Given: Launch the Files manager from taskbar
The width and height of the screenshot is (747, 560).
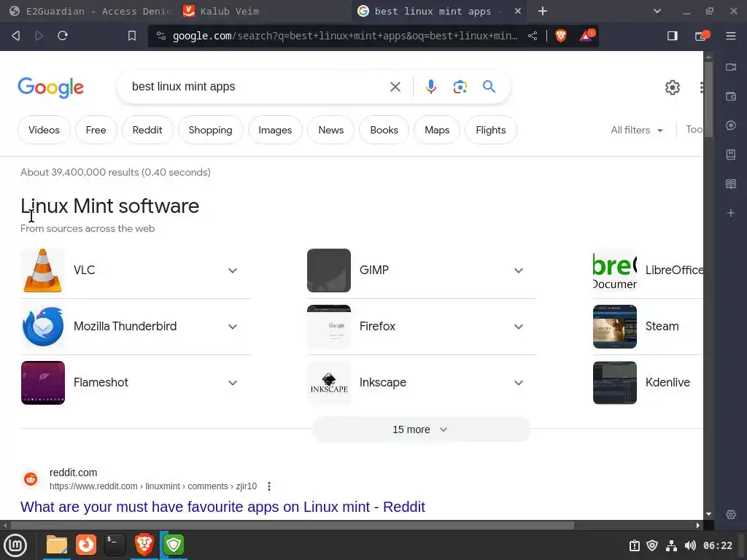Looking at the screenshot, I should point(57,545).
